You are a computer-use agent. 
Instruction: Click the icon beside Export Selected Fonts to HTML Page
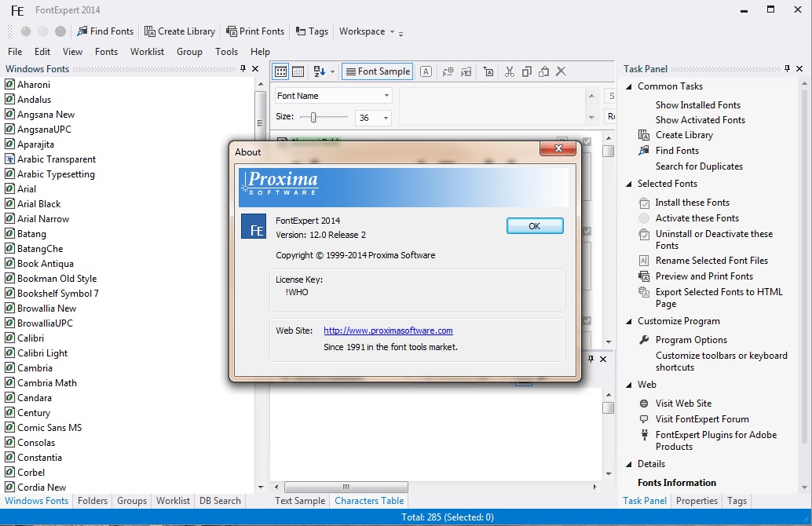(644, 292)
